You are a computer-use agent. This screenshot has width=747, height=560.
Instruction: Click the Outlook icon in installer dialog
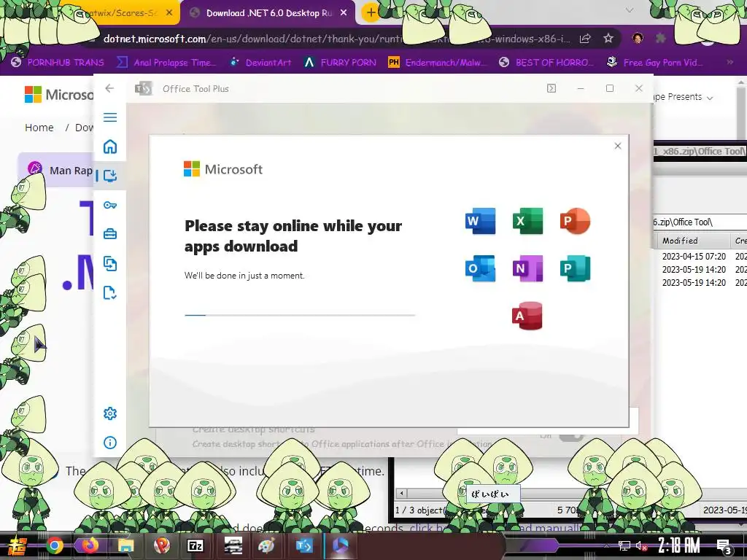coord(480,268)
